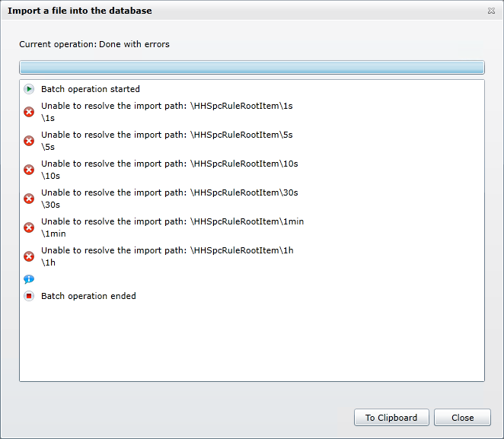Screen dimensions: 504x439
Task: Click the red error icon for \5s path
Action: tap(29, 141)
